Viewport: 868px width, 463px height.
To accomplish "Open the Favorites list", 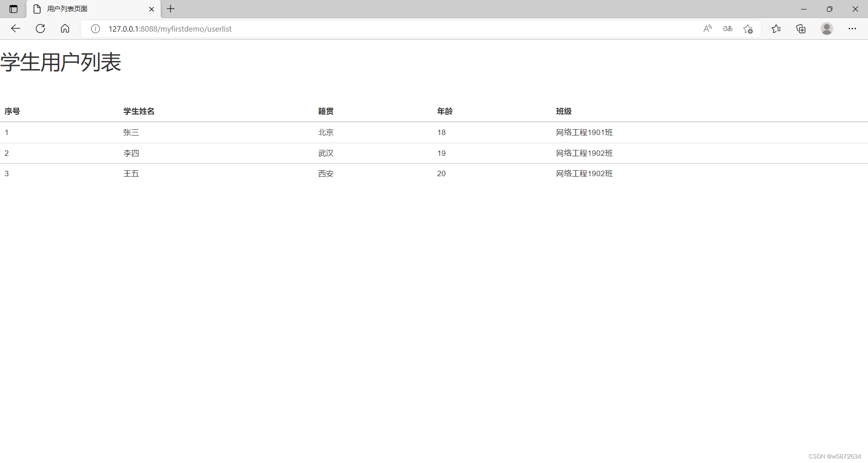I will click(x=776, y=29).
